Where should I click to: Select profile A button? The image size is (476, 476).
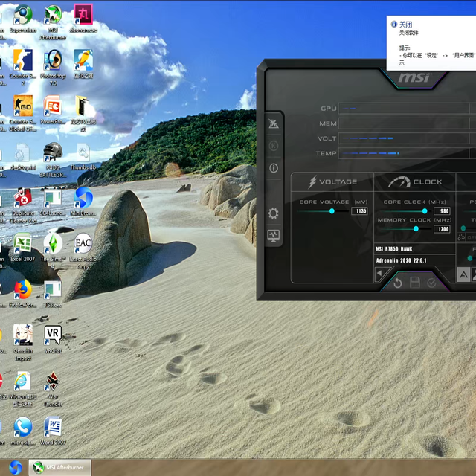[463, 274]
